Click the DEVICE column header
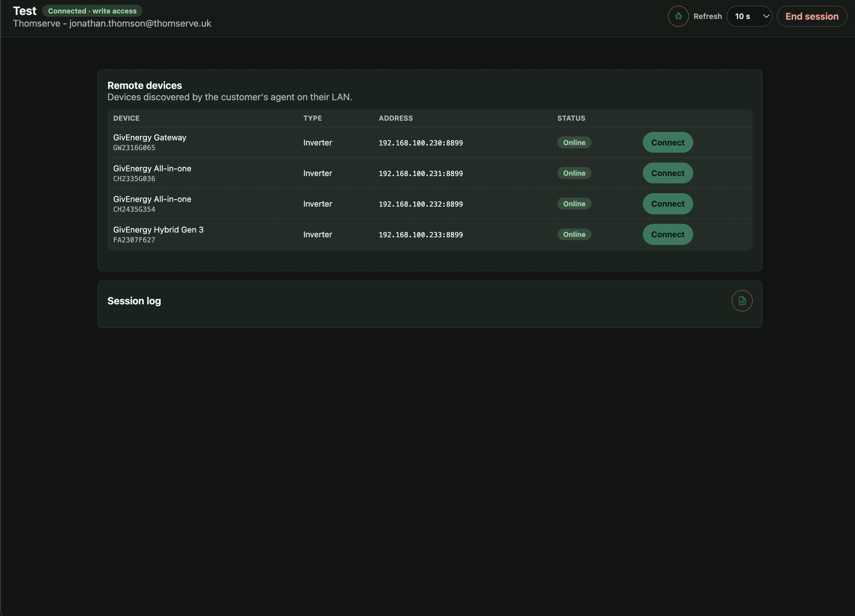Image resolution: width=855 pixels, height=616 pixels. point(126,118)
